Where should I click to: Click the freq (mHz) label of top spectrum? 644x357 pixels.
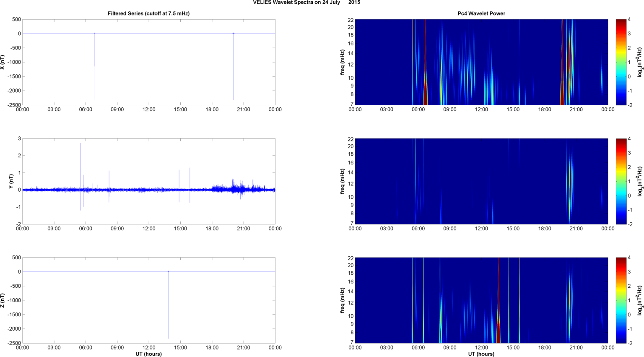click(x=343, y=62)
